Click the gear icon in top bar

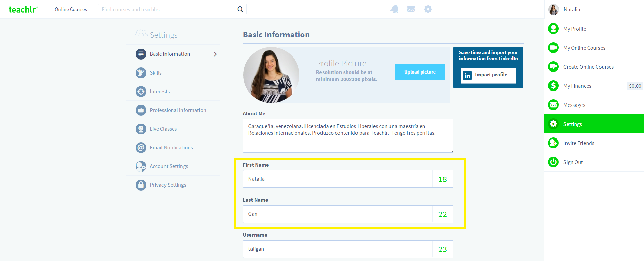point(428,9)
